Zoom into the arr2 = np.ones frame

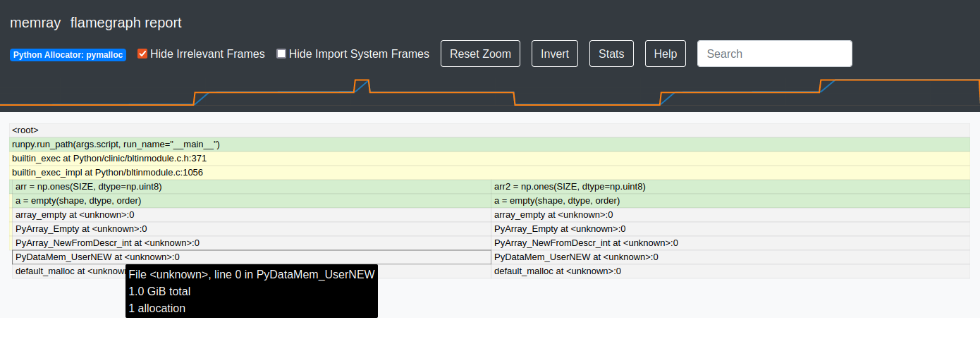(x=730, y=187)
